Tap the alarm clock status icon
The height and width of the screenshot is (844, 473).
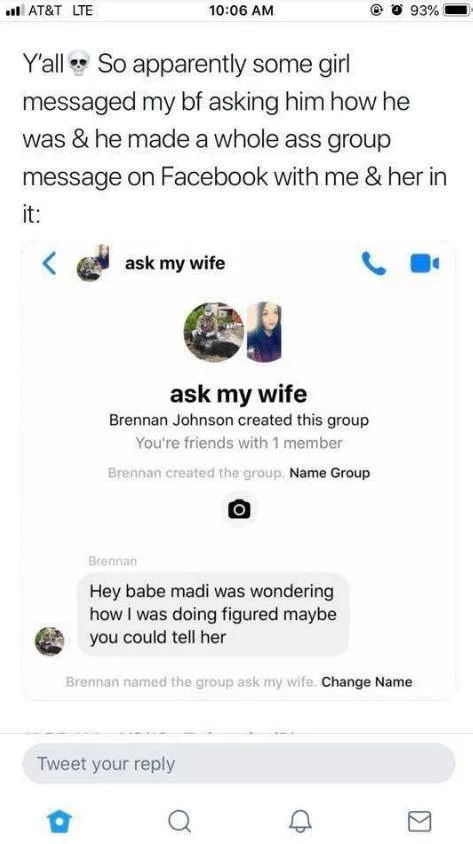point(398,10)
